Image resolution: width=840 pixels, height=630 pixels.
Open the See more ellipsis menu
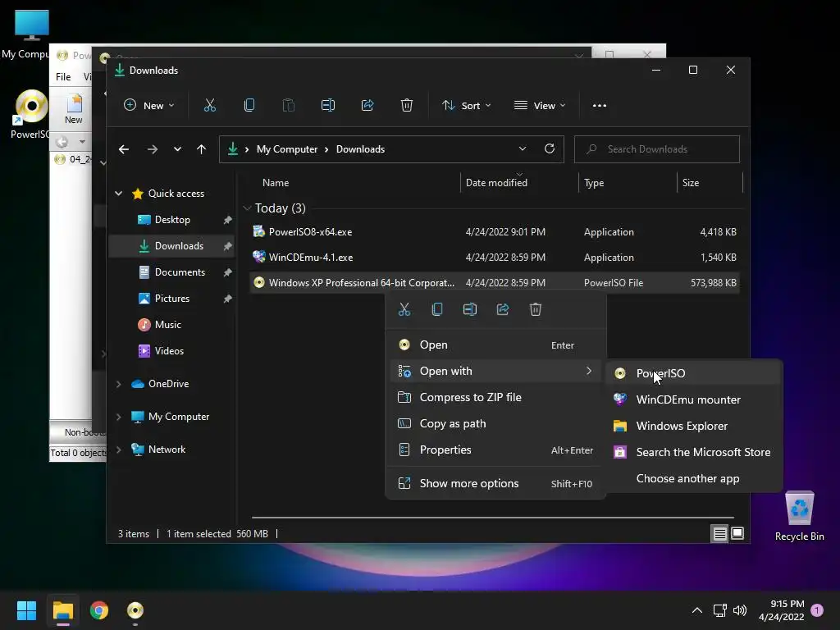point(600,106)
